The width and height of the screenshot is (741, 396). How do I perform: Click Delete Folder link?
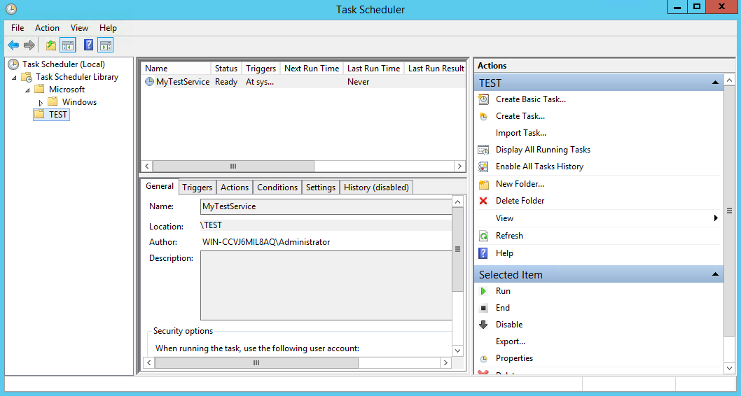(x=520, y=201)
